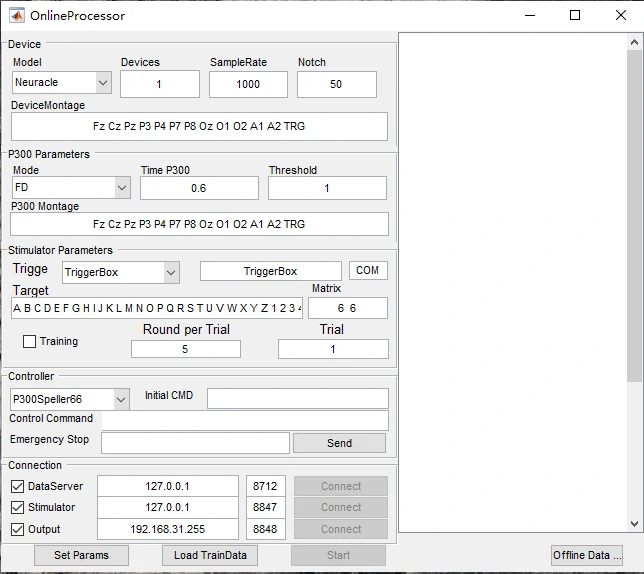
Task: Open the Offline Data button
Action: [x=587, y=555]
